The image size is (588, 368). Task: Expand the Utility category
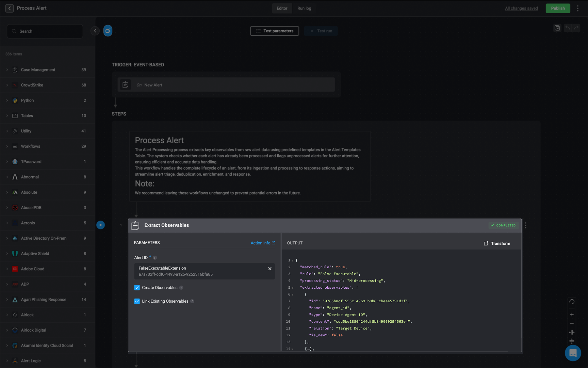point(7,131)
